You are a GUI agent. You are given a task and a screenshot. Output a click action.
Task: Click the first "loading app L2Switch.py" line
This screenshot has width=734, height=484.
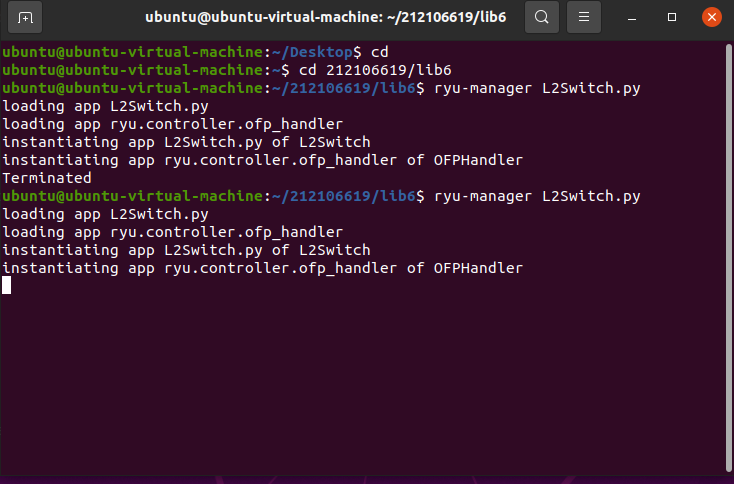105,106
